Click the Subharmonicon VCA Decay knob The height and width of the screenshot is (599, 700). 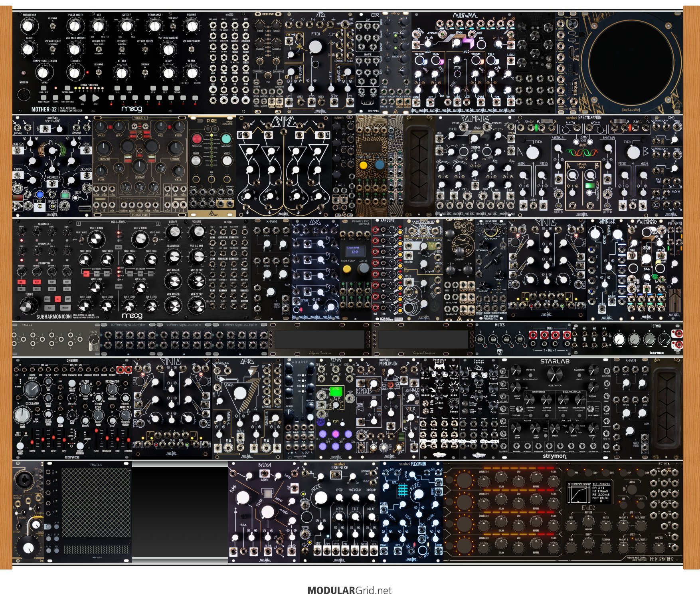coord(197,305)
